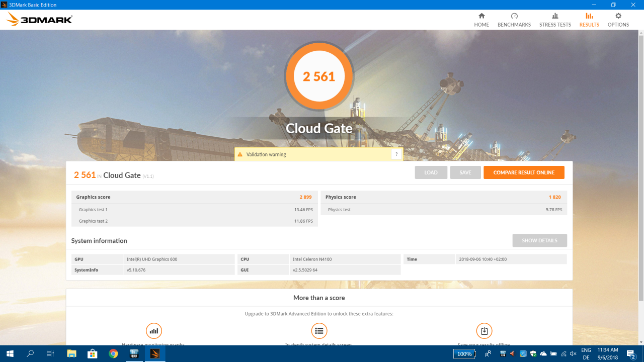The image size is (644, 362).
Task: Open Google Chrome from taskbar
Action: click(x=114, y=353)
